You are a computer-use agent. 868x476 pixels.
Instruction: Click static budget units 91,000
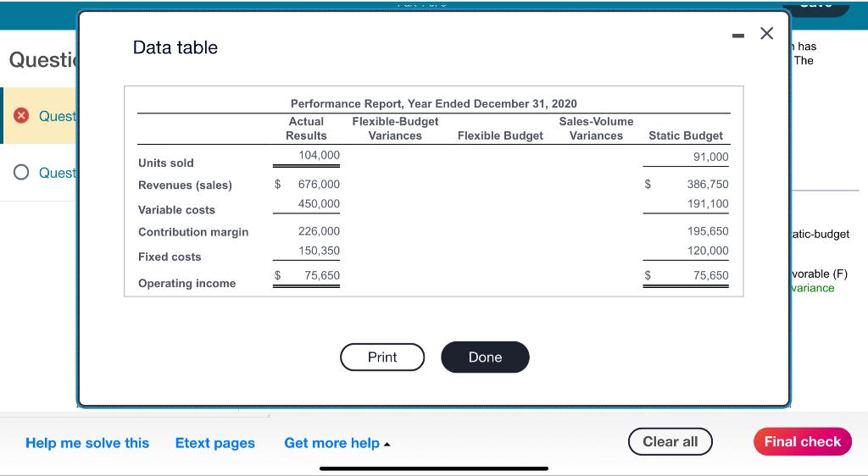pyautogui.click(x=711, y=157)
